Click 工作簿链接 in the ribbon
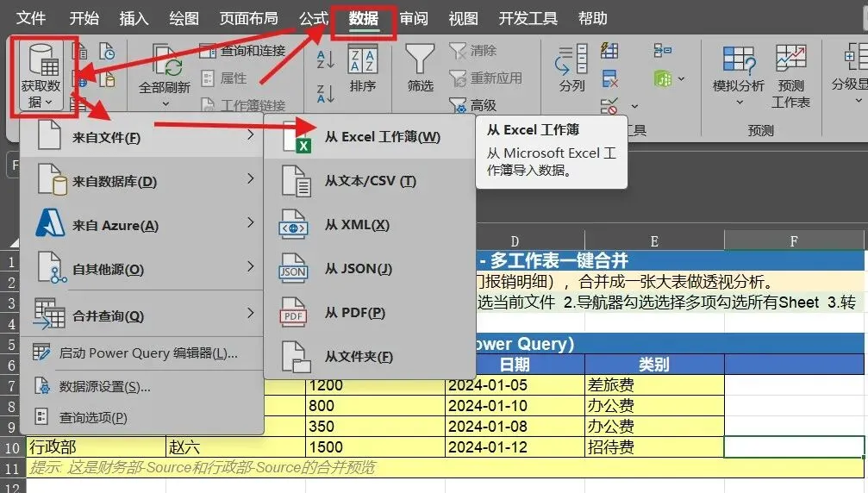This screenshot has height=493, width=868. coord(244,104)
